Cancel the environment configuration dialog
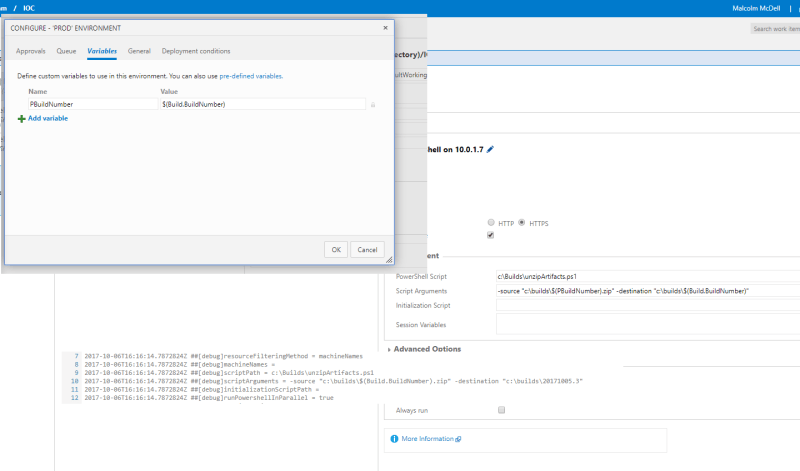This screenshot has width=800, height=471. pyautogui.click(x=367, y=250)
